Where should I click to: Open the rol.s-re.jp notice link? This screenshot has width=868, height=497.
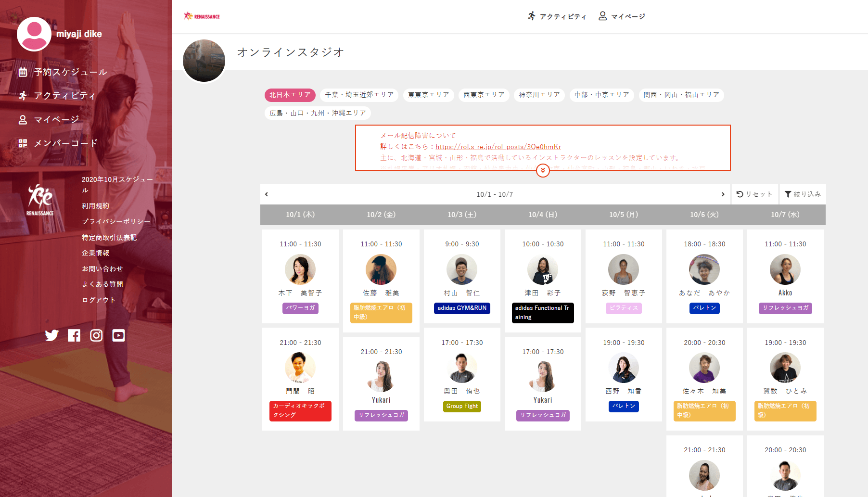[x=498, y=147]
